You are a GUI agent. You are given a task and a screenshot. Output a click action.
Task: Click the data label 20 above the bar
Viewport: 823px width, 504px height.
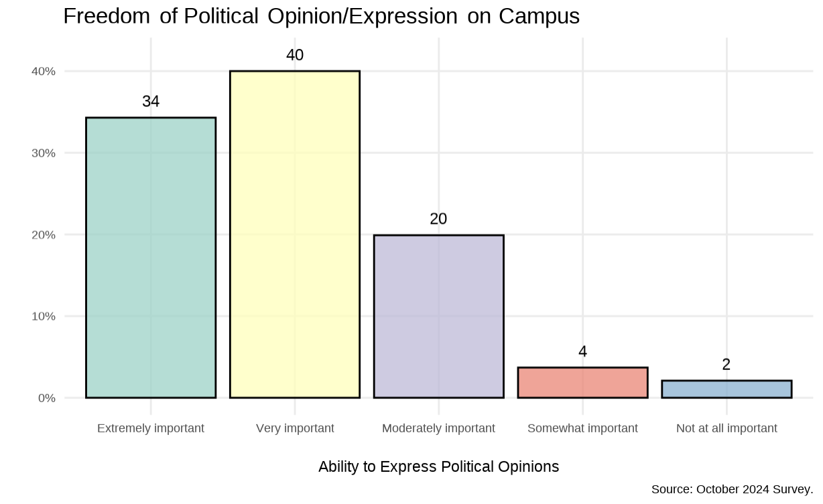pyautogui.click(x=438, y=219)
